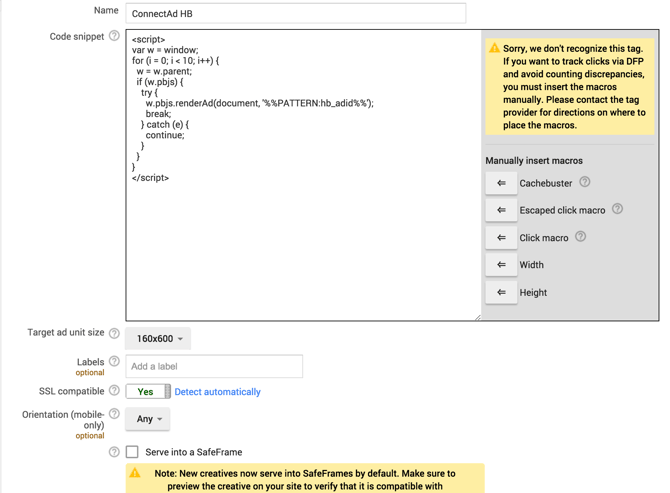Enable Serve into a SafeFrame checkbox
This screenshot has width=670, height=493.
[x=132, y=452]
